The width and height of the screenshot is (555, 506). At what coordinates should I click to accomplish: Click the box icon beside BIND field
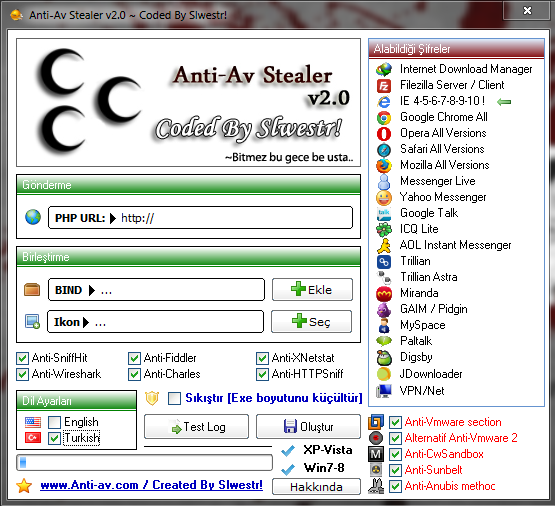point(32,289)
